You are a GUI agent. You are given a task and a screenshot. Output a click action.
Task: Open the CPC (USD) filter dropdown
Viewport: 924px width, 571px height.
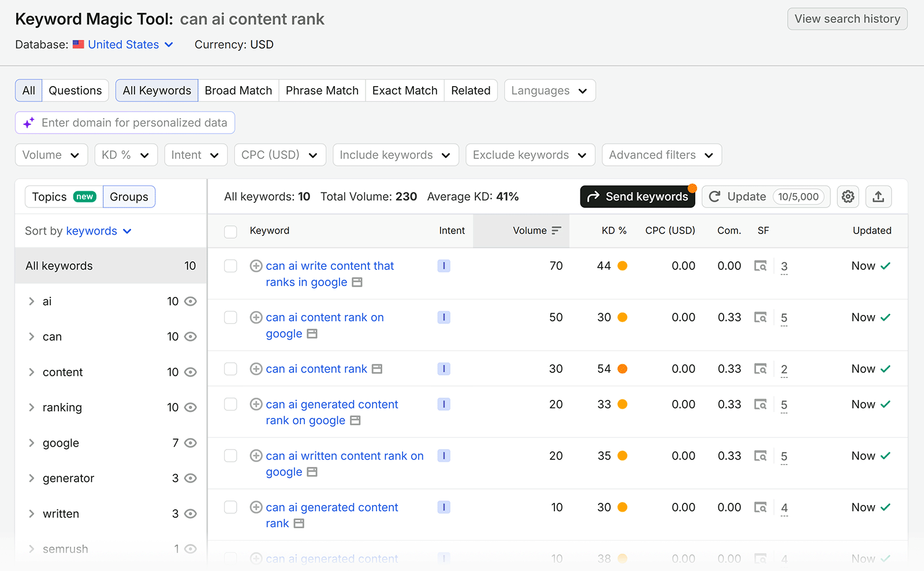tap(280, 155)
